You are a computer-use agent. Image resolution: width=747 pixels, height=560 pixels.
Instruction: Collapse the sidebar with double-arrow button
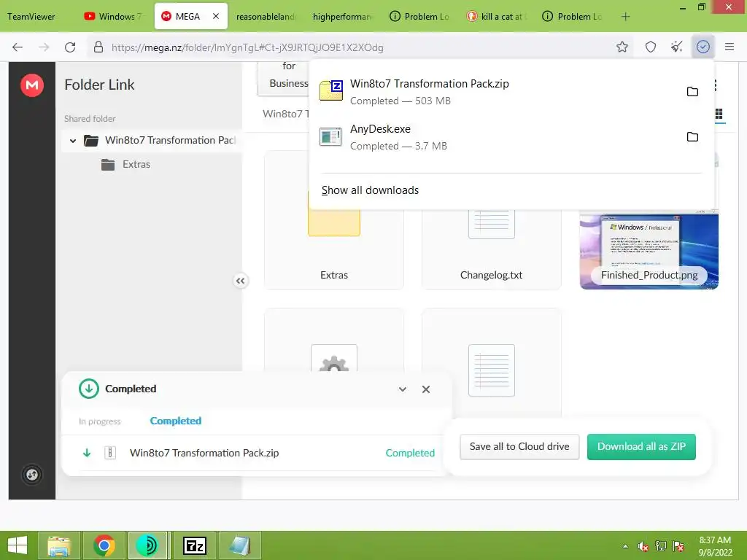240,281
